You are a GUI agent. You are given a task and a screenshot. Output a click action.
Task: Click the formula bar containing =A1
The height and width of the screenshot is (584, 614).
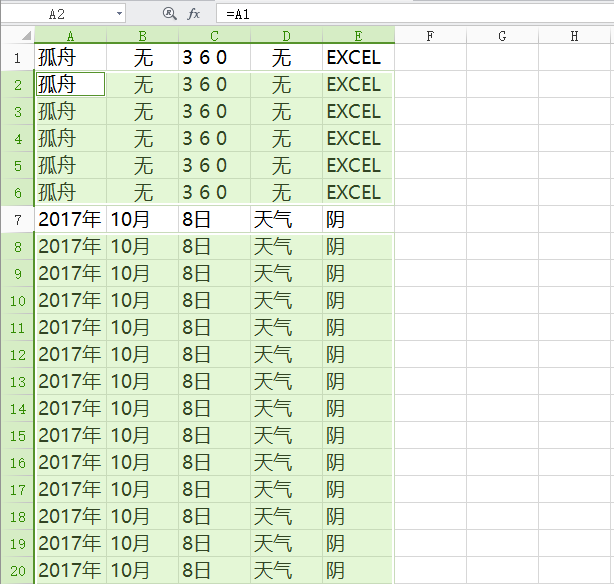click(x=400, y=14)
